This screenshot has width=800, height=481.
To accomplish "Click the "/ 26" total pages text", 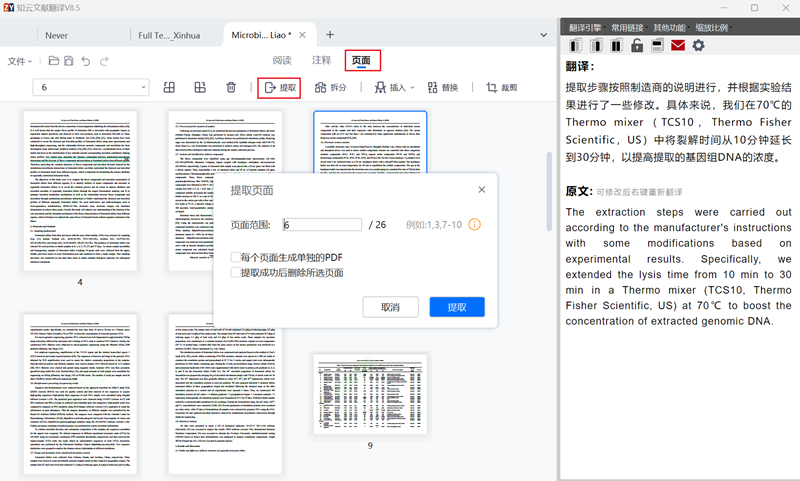I will (x=378, y=224).
